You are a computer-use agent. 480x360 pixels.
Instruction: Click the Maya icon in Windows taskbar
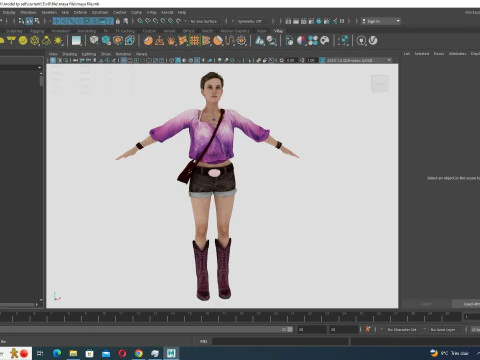tap(171, 353)
